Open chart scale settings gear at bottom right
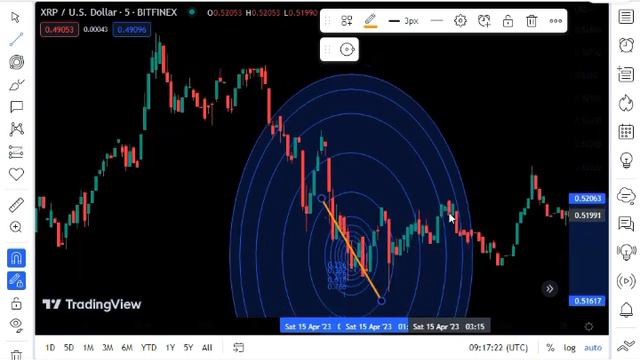Screen dimensions: 640x360 (x=589, y=327)
